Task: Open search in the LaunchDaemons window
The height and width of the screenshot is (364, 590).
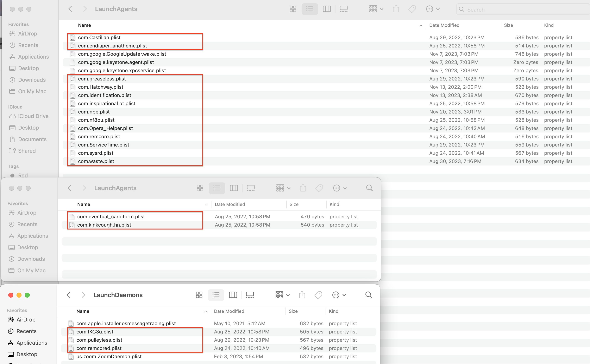Action: pos(369,295)
